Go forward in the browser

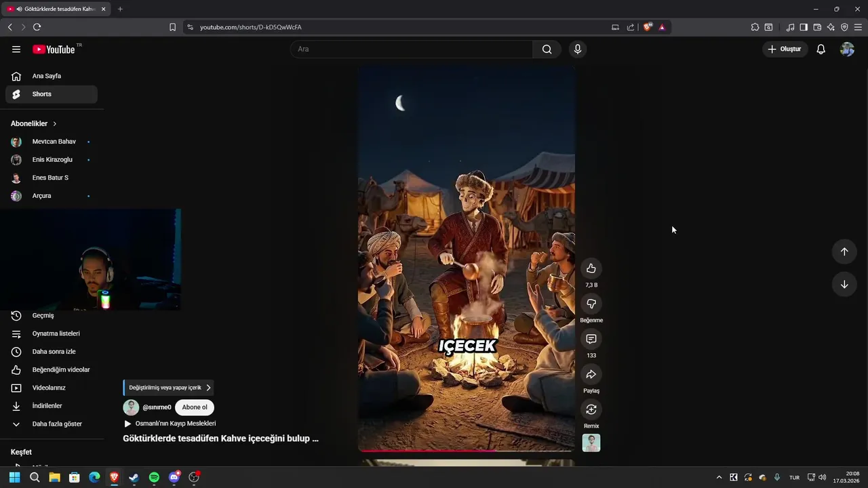[x=23, y=27]
